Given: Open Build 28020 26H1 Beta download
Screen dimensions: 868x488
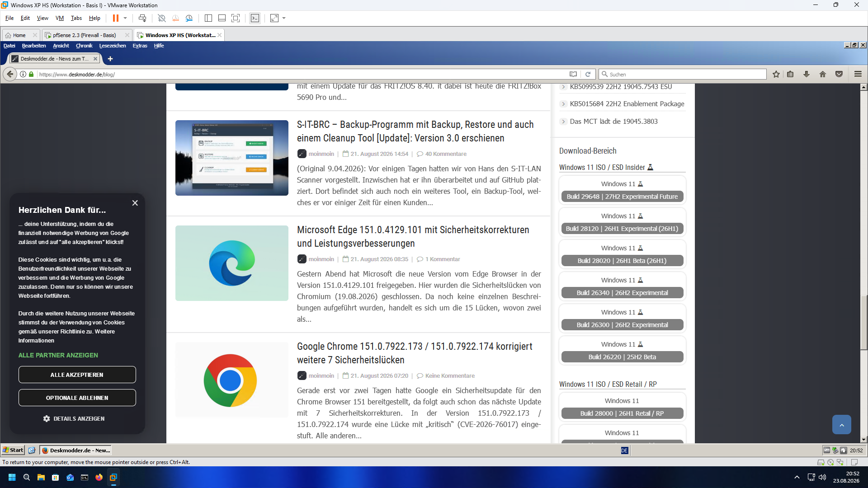Looking at the screenshot, I should click(622, 261).
